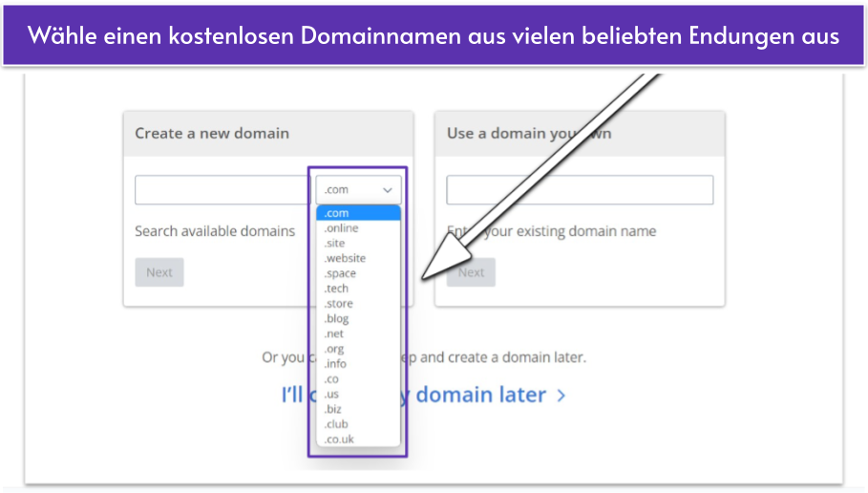Image resolution: width=868 pixels, height=493 pixels.
Task: Click Next under Create a new domain
Action: pos(159,272)
